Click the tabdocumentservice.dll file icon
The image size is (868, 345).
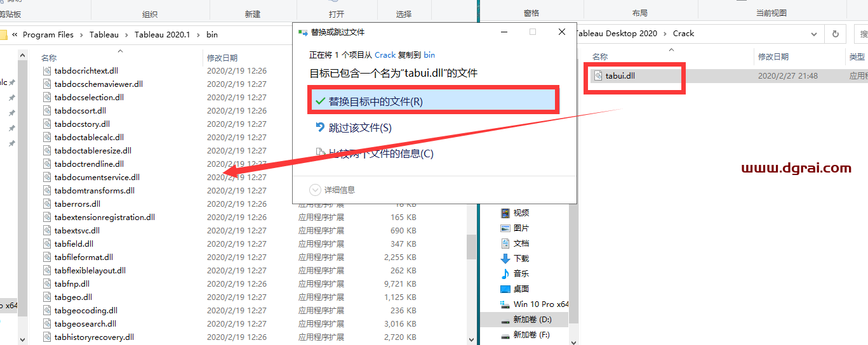click(47, 178)
